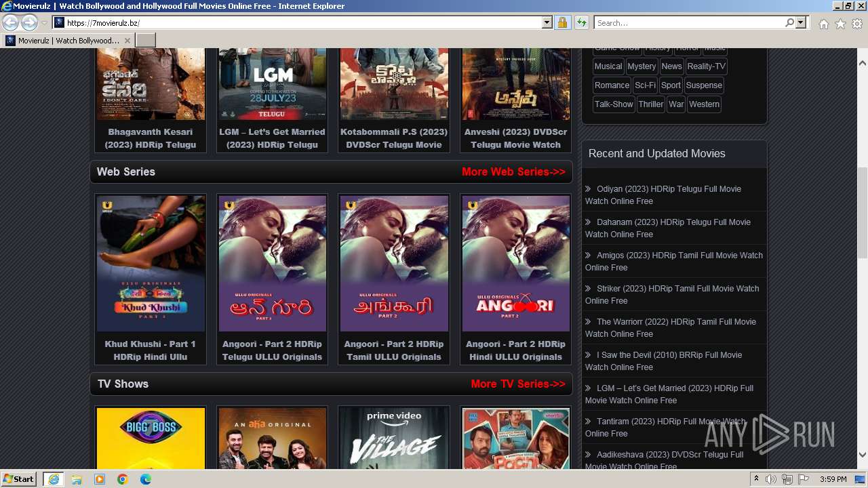Open Bigg Boss TV show poster
The width and height of the screenshot is (868, 488).
point(151,438)
